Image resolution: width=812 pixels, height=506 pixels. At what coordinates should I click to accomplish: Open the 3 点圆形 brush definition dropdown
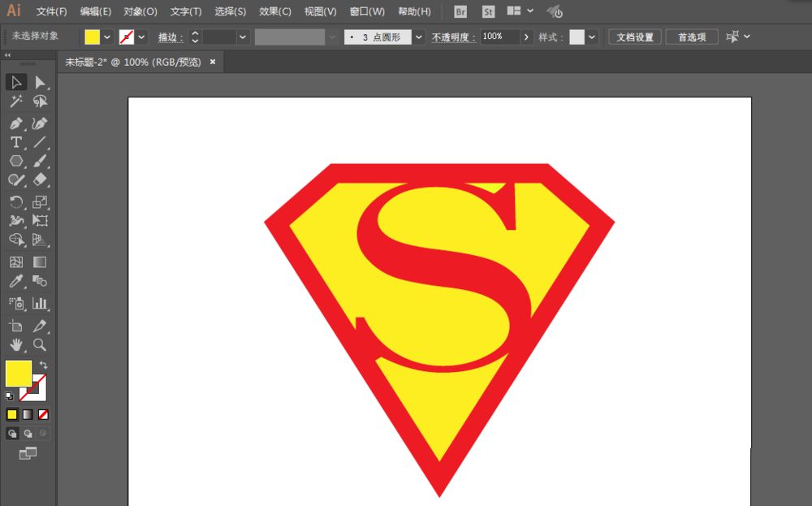pyautogui.click(x=418, y=37)
